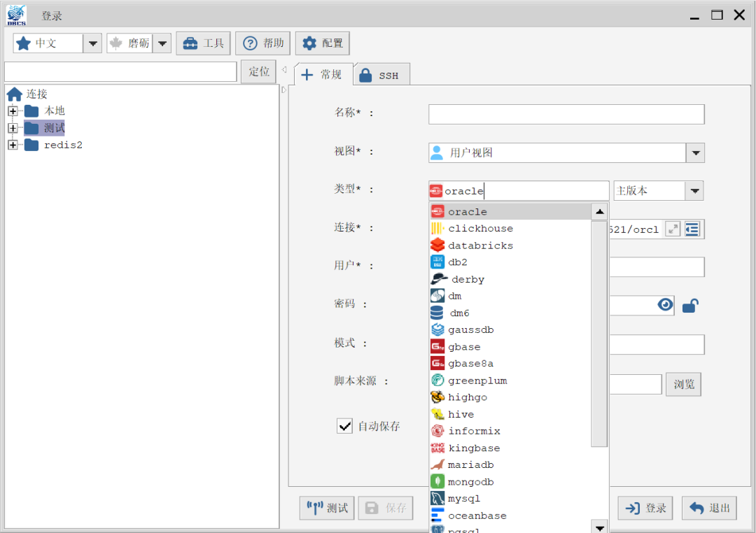Select the 本地 tree folder
The width and height of the screenshot is (756, 533).
[x=45, y=111]
